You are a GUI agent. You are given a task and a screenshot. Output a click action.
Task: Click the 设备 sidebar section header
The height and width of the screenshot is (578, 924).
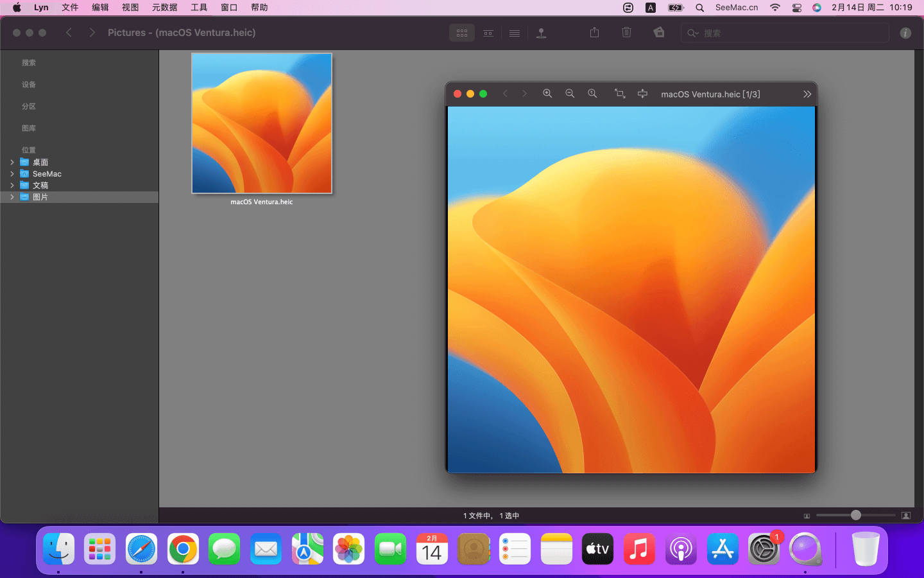point(29,85)
